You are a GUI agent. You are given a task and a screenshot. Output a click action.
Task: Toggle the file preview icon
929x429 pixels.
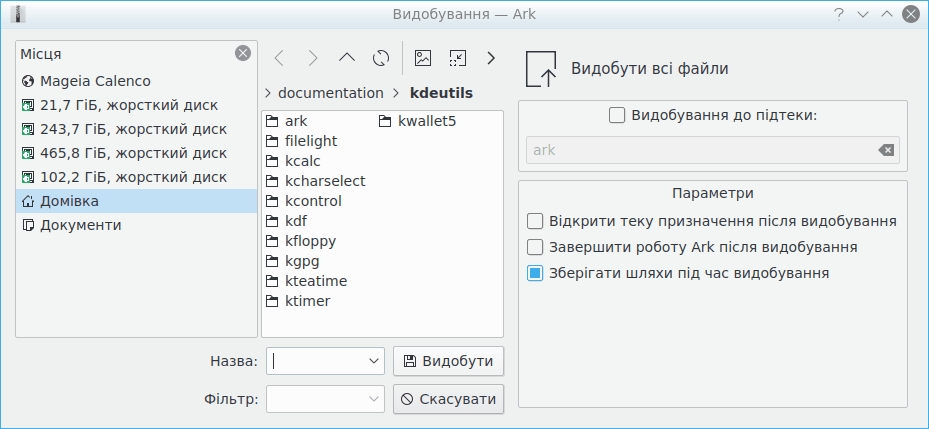pyautogui.click(x=423, y=58)
